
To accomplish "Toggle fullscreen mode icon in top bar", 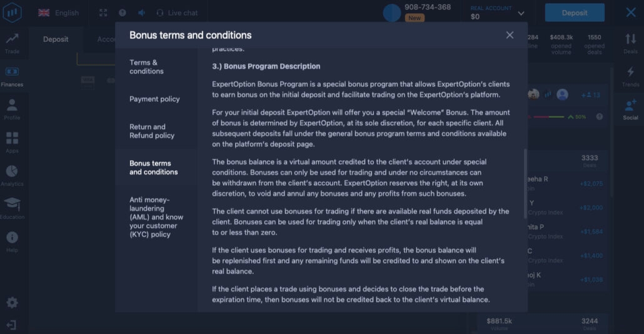I will (103, 13).
